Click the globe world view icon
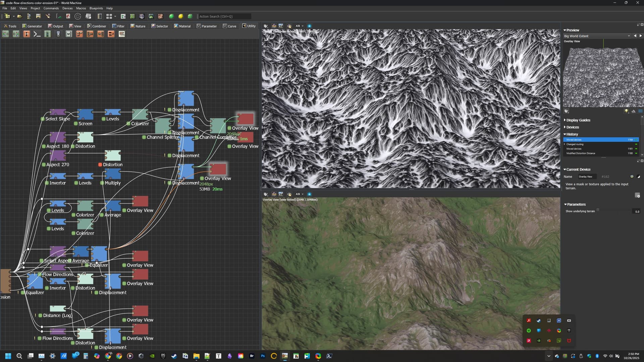644x362 pixels. pyautogui.click(x=142, y=16)
